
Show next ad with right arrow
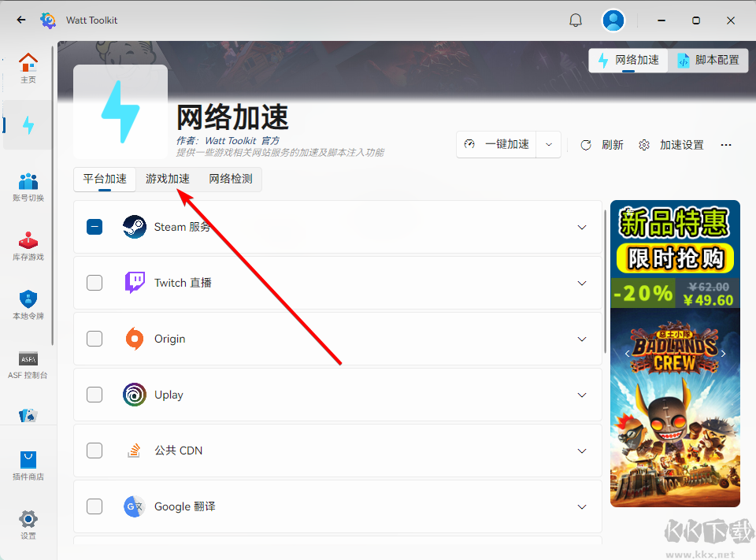pos(723,354)
